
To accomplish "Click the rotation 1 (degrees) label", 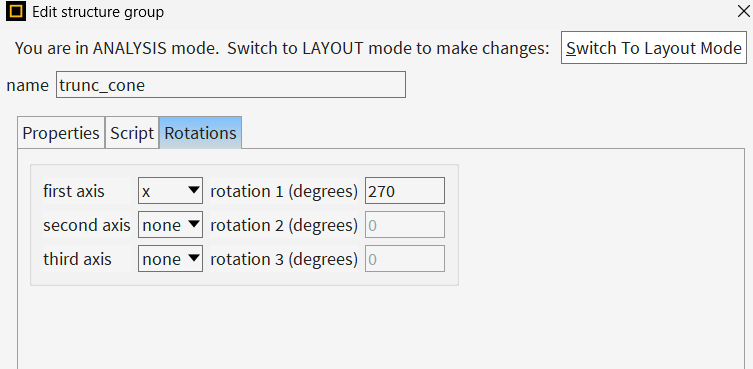I will point(284,191).
